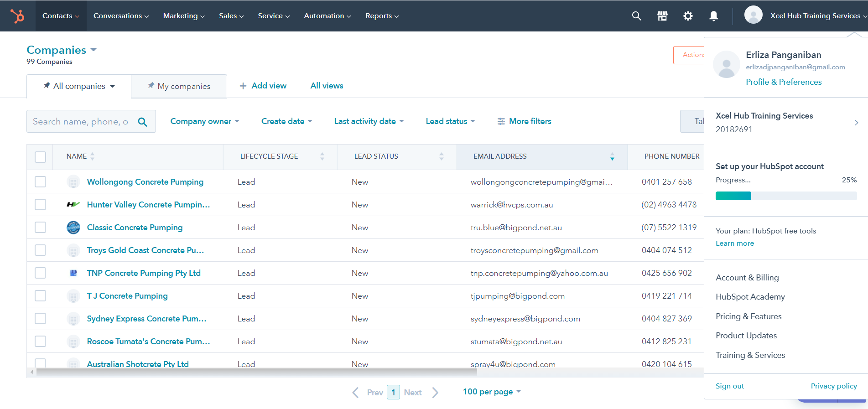Screen dimensions: 868x409
Task: Click Hunter Valley Concrete Pumping logo
Action: 73,204
